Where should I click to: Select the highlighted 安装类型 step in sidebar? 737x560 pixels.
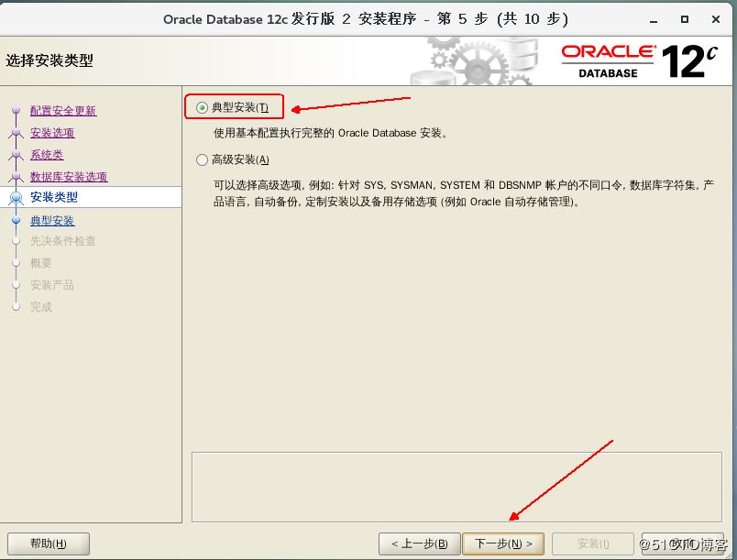[x=54, y=197]
